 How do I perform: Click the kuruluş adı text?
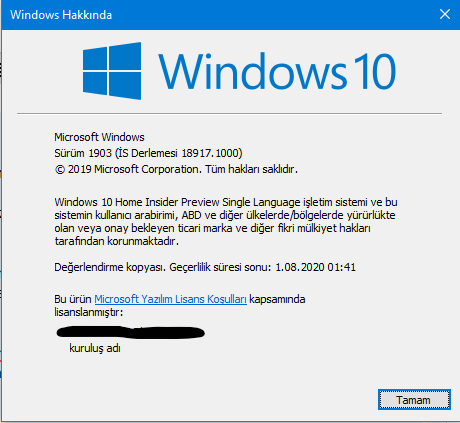pyautogui.click(x=95, y=348)
